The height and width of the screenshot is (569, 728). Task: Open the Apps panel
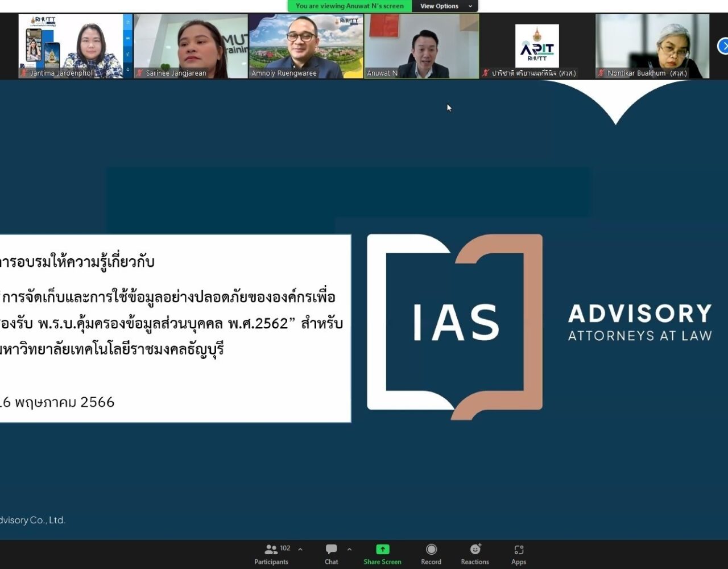click(519, 555)
